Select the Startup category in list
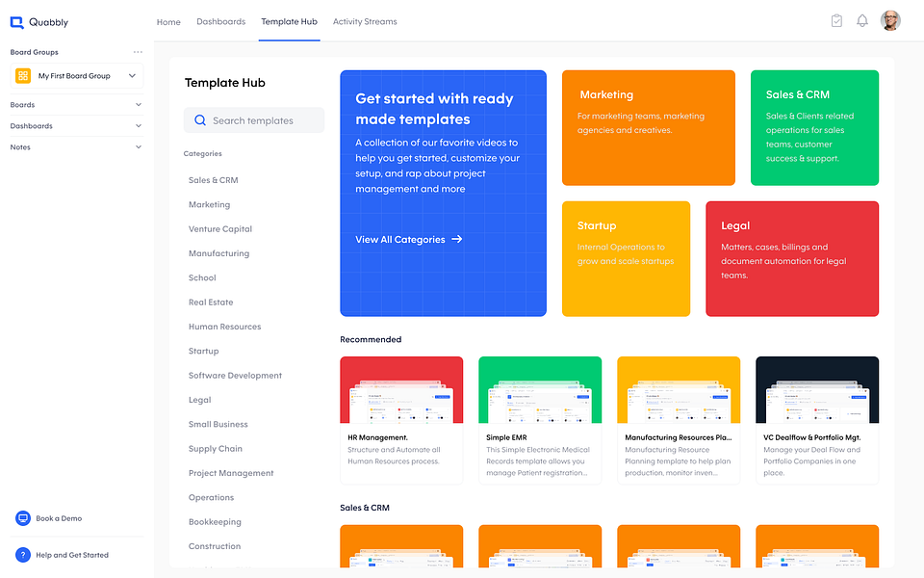Image resolution: width=924 pixels, height=578 pixels. click(203, 351)
